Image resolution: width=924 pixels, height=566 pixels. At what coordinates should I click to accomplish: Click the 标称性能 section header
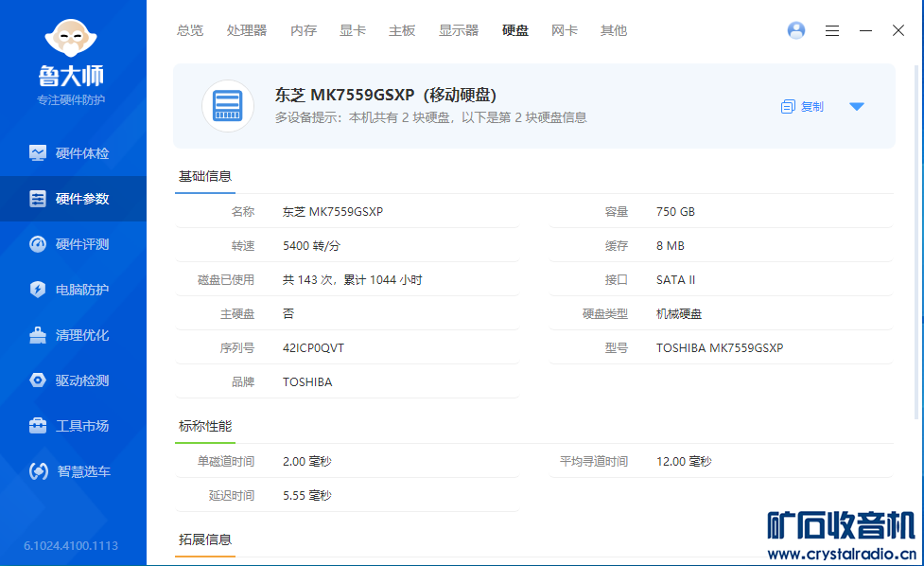click(205, 426)
